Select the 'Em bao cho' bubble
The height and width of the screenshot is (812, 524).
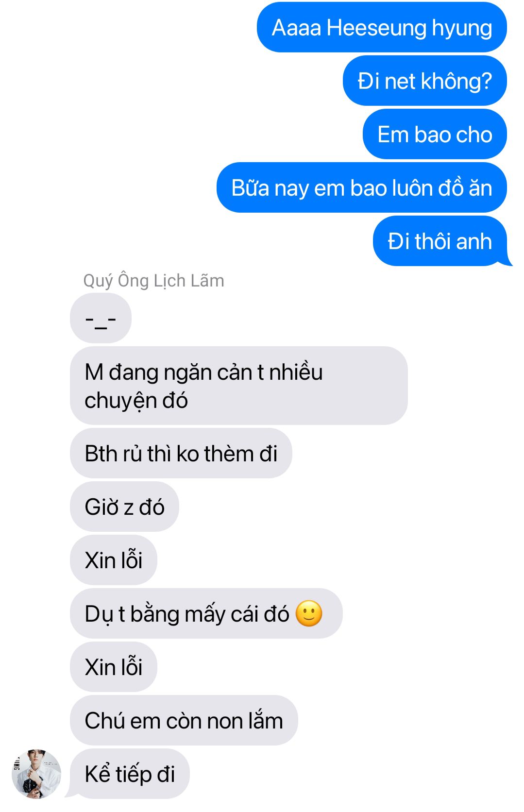[435, 134]
